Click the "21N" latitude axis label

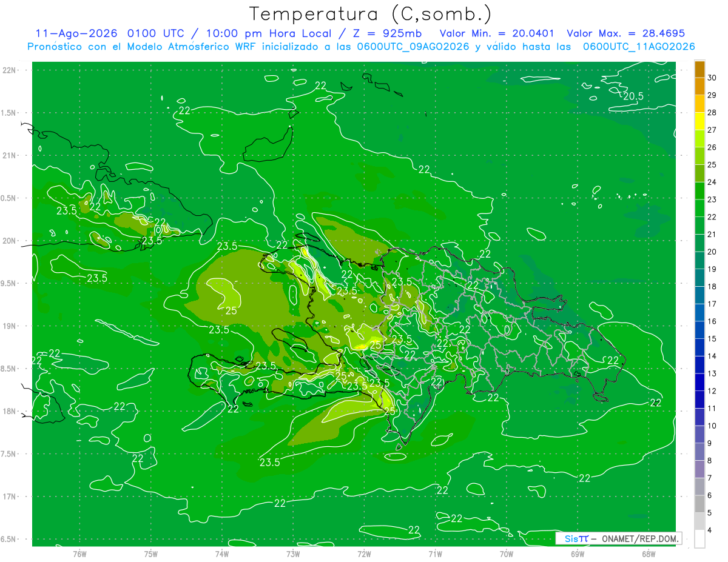(10, 156)
